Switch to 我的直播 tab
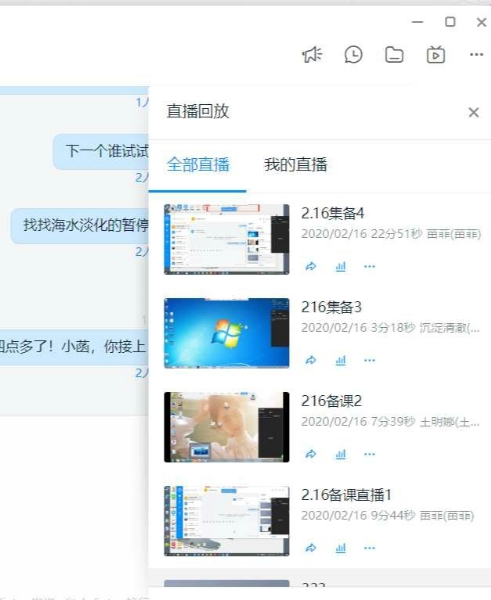The height and width of the screenshot is (600, 491). (x=295, y=165)
